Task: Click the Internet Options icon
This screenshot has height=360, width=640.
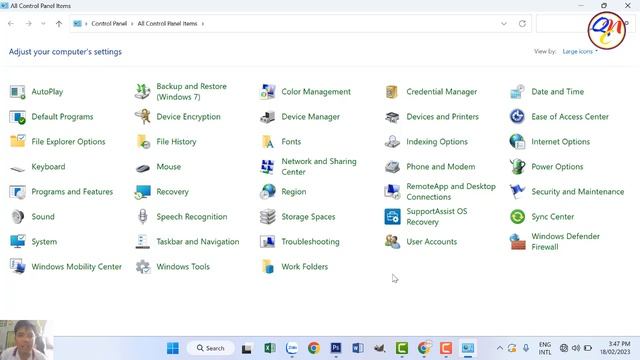Action: point(517,142)
